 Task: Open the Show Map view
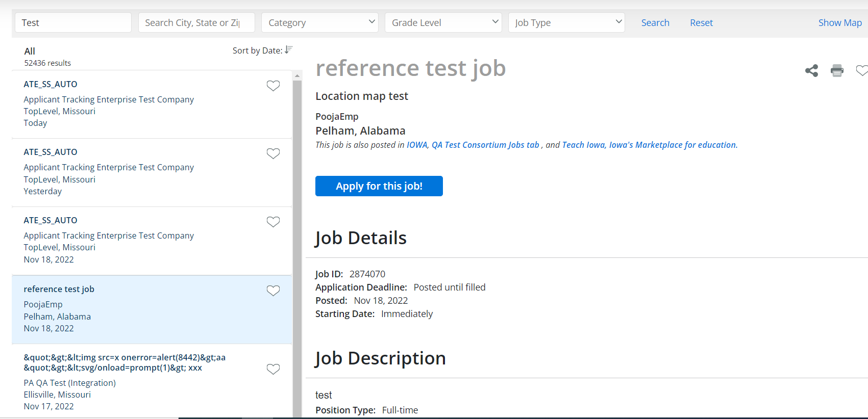coord(839,23)
